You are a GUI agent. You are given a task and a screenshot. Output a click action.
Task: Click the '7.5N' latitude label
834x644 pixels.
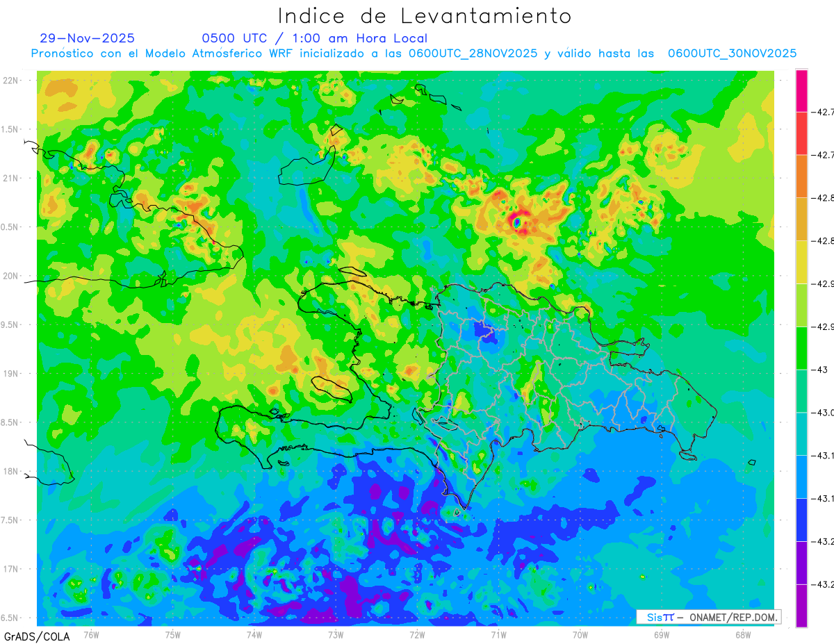pos(10,520)
